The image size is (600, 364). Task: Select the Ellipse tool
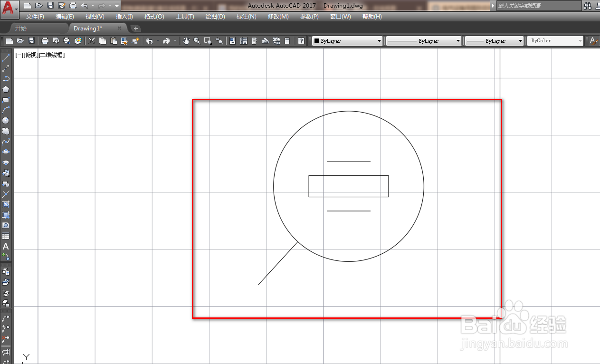click(6, 152)
